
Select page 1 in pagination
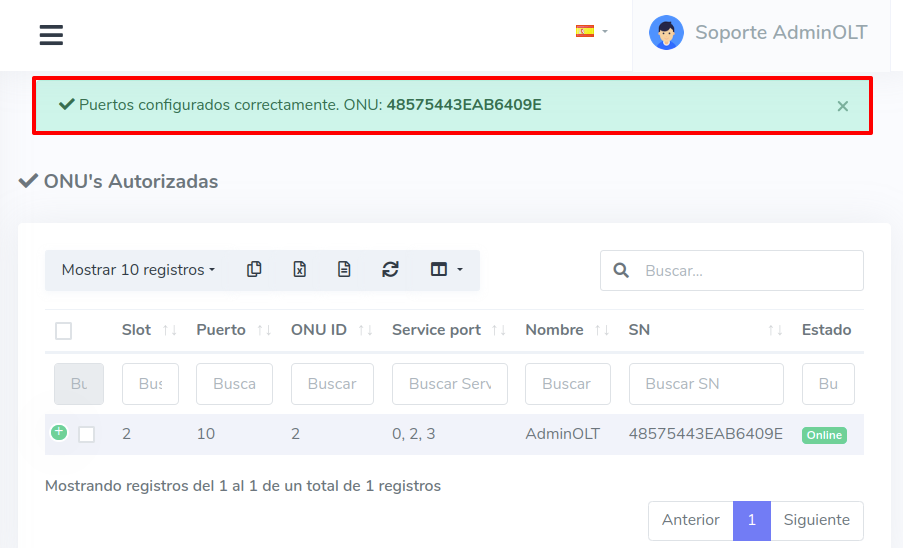click(x=751, y=520)
